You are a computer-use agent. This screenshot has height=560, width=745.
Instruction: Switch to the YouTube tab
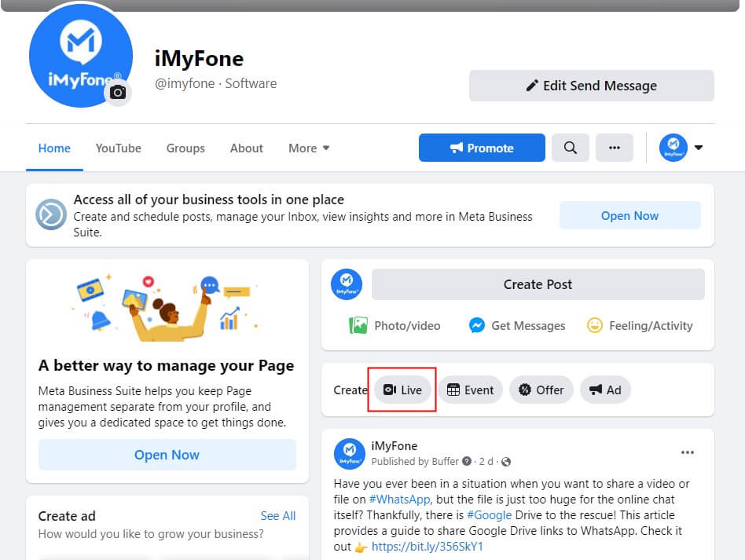[119, 148]
